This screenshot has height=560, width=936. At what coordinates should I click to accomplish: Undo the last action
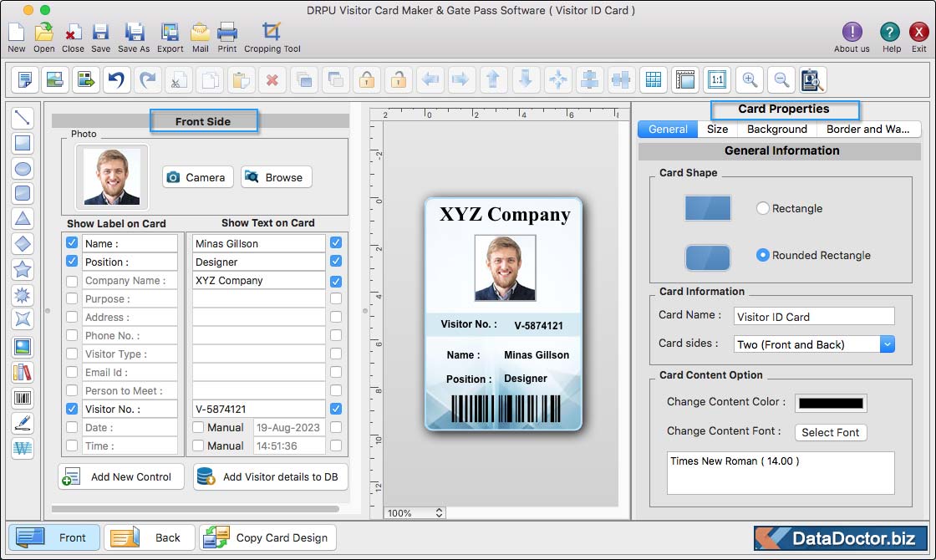[117, 79]
